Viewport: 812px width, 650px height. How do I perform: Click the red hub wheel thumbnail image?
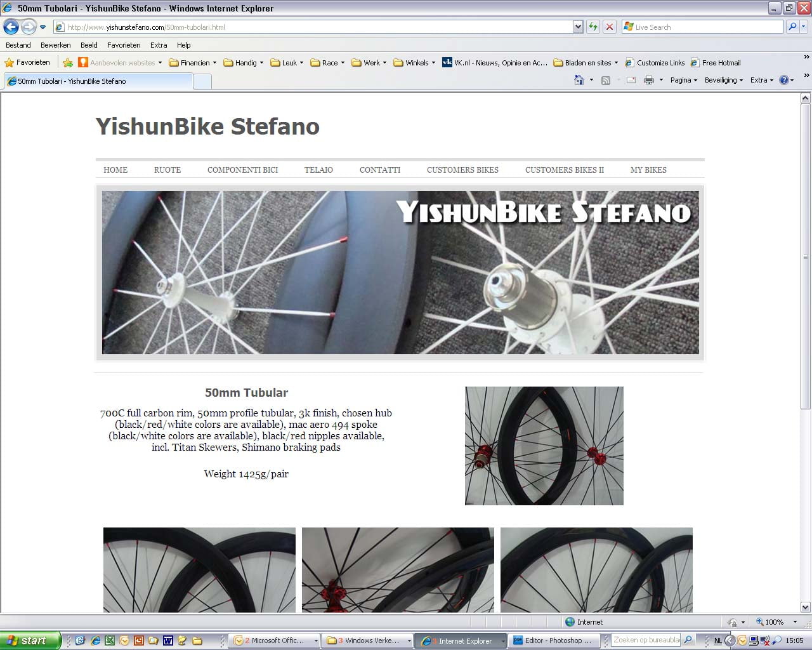(544, 446)
